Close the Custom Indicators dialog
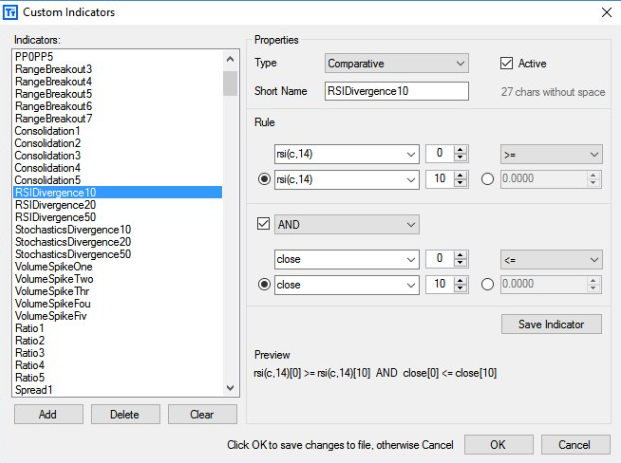Screen dimensions: 621x463 606,12
